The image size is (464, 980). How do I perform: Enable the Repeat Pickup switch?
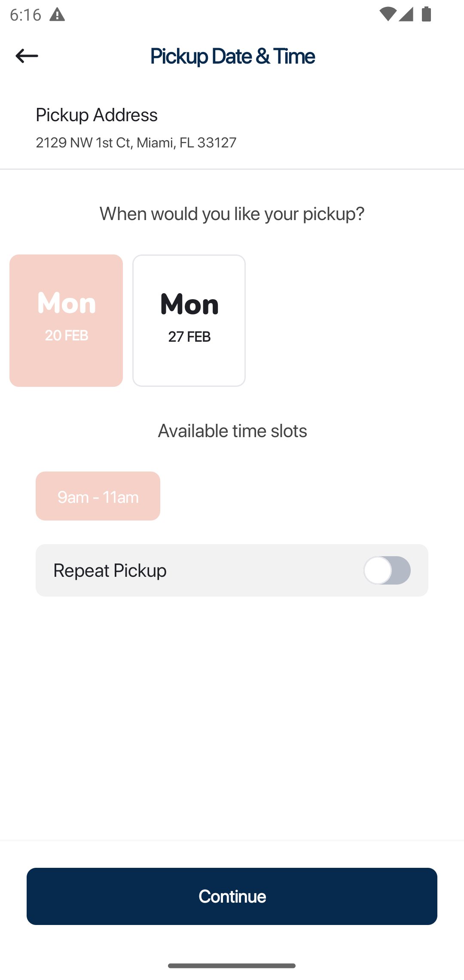387,570
